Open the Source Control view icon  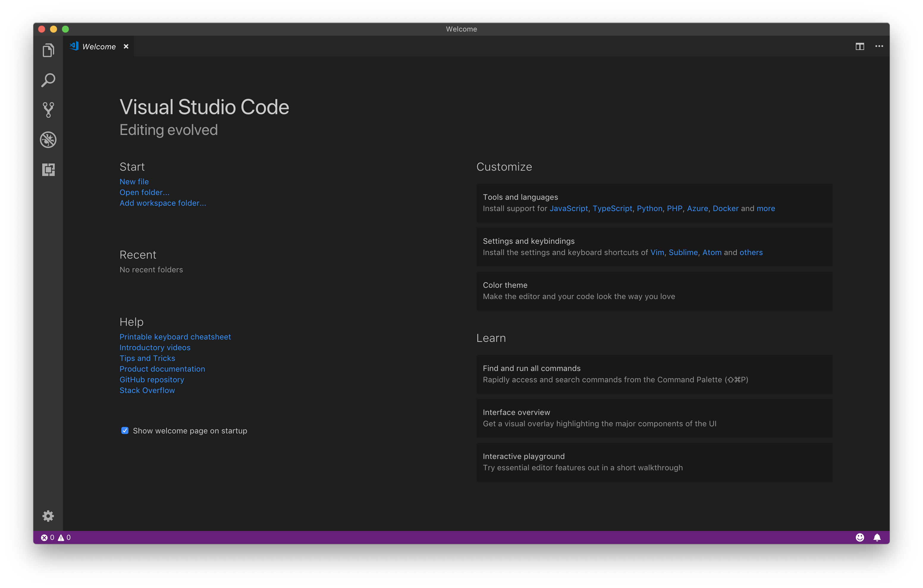pyautogui.click(x=48, y=110)
